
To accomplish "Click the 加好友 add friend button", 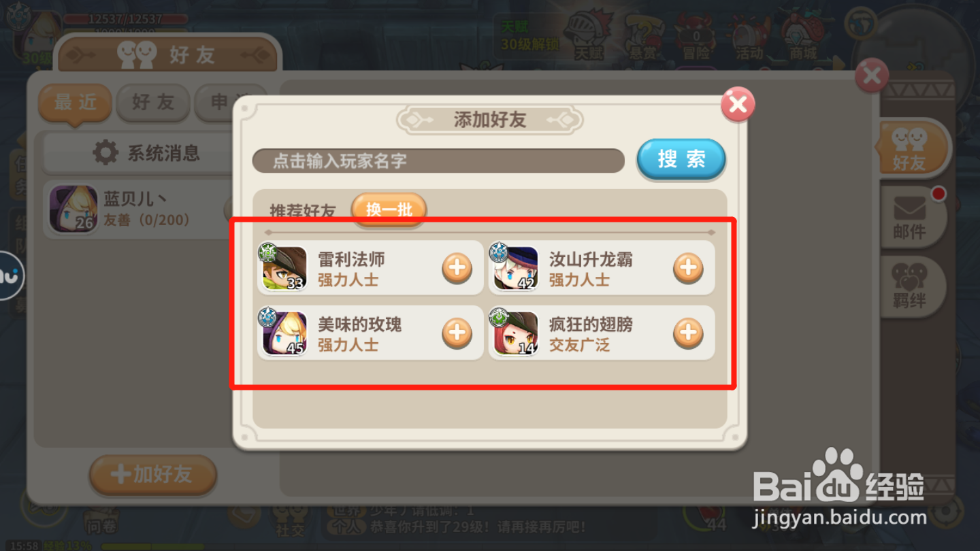I will pyautogui.click(x=153, y=475).
